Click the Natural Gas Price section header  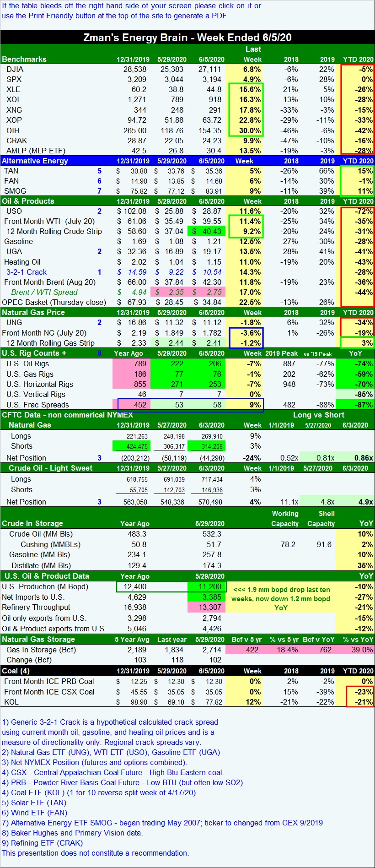tap(33, 312)
